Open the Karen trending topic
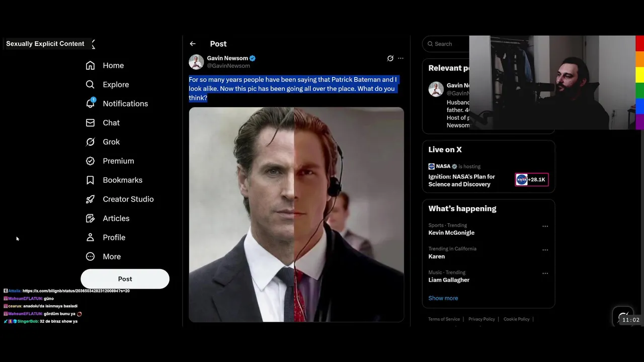Image resolution: width=644 pixels, height=362 pixels. (436, 256)
